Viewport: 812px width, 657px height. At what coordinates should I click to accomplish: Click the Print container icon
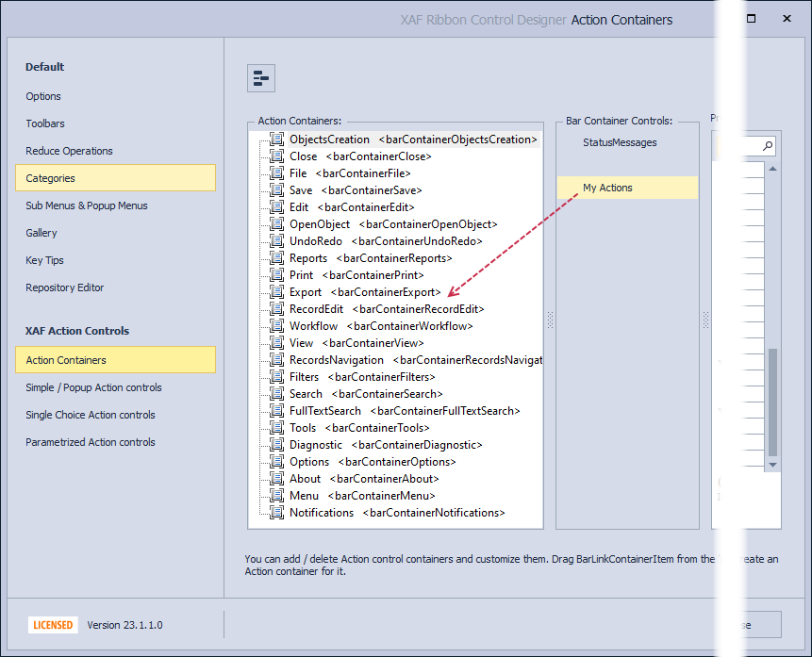tap(277, 275)
